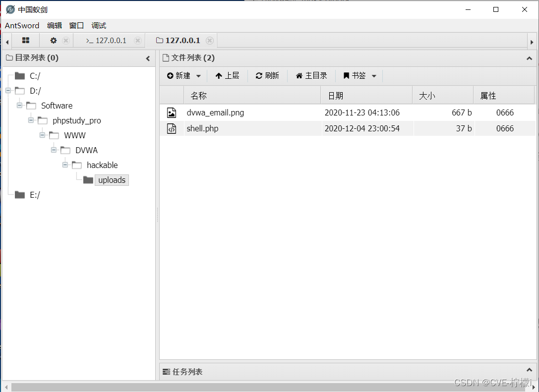This screenshot has height=392, width=539.
Task: Click the 新建 button
Action: pyautogui.click(x=179, y=76)
